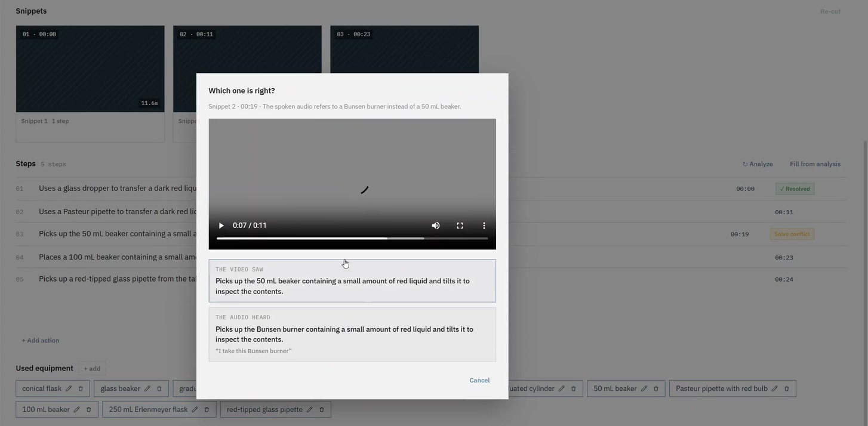868x426 pixels.
Task: Open Snippet 1 thumbnail
Action: click(x=90, y=69)
